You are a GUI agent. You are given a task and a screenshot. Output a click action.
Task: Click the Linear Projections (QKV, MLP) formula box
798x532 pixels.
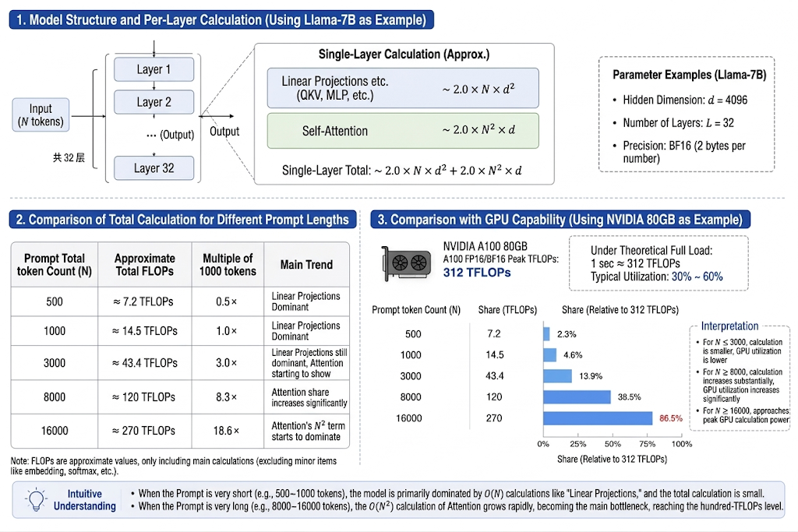(403, 88)
